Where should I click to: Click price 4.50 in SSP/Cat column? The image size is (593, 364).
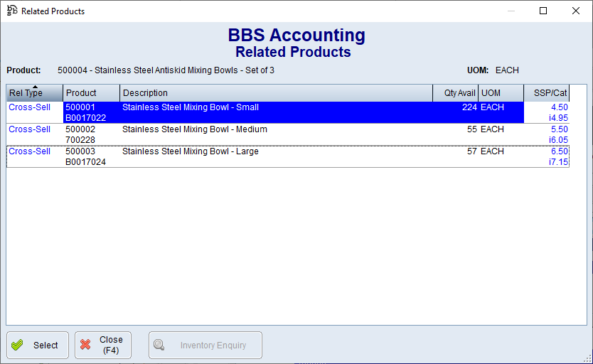(560, 107)
